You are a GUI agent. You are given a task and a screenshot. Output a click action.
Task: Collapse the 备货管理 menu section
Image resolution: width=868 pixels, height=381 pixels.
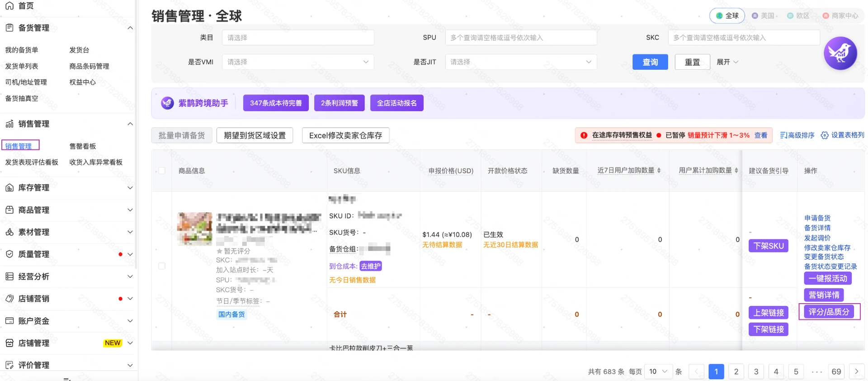(130, 28)
